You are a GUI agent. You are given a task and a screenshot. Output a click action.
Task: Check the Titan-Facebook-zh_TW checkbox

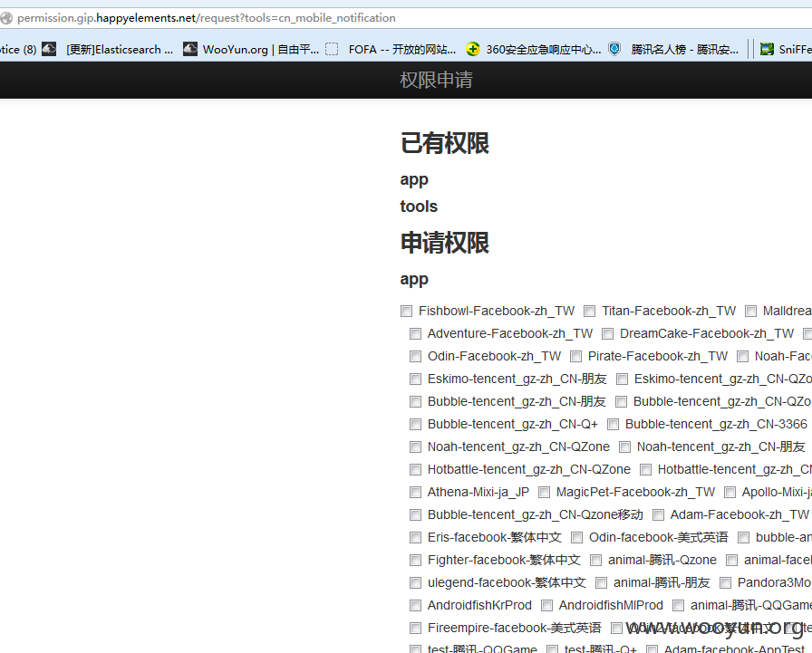click(x=589, y=311)
